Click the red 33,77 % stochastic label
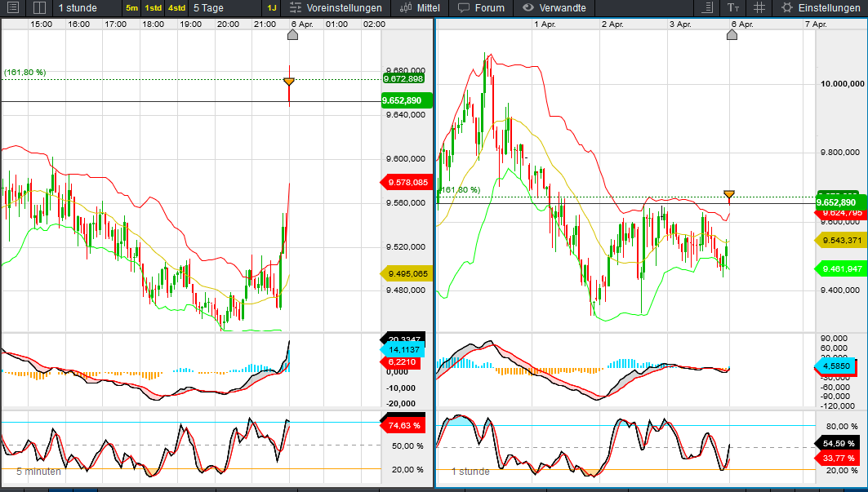 tap(837, 458)
